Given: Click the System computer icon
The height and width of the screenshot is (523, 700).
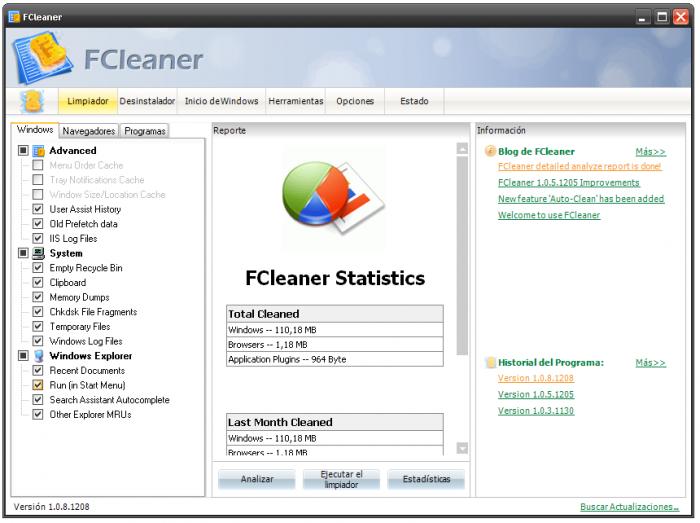Looking at the screenshot, I should (x=39, y=253).
